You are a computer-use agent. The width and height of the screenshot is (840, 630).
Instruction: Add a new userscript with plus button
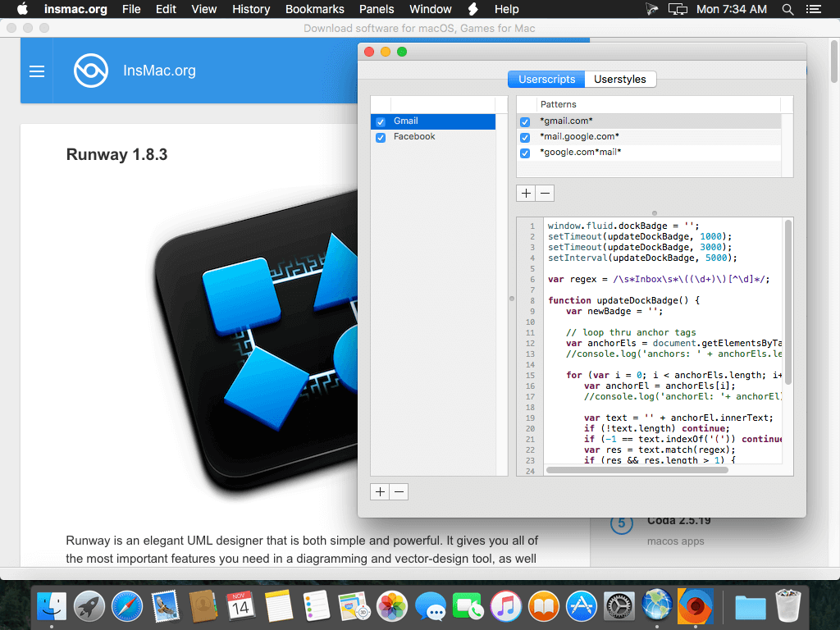(x=380, y=492)
